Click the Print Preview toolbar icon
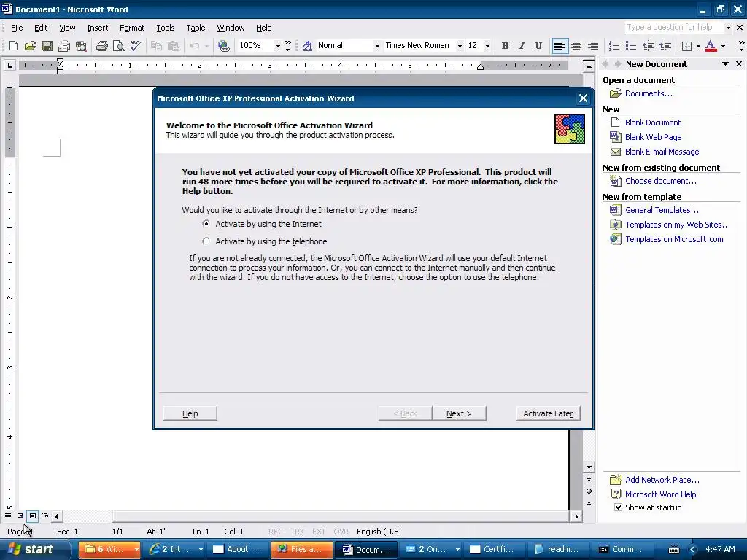 click(119, 46)
